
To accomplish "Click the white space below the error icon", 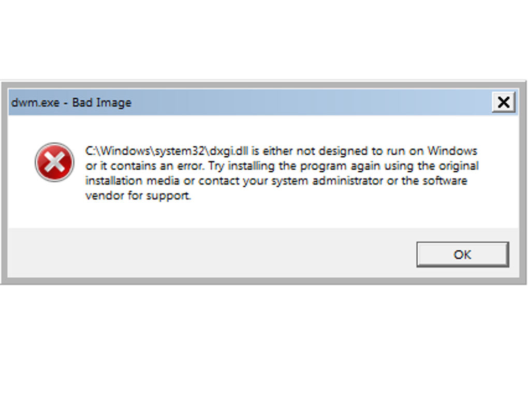I will tap(54, 207).
